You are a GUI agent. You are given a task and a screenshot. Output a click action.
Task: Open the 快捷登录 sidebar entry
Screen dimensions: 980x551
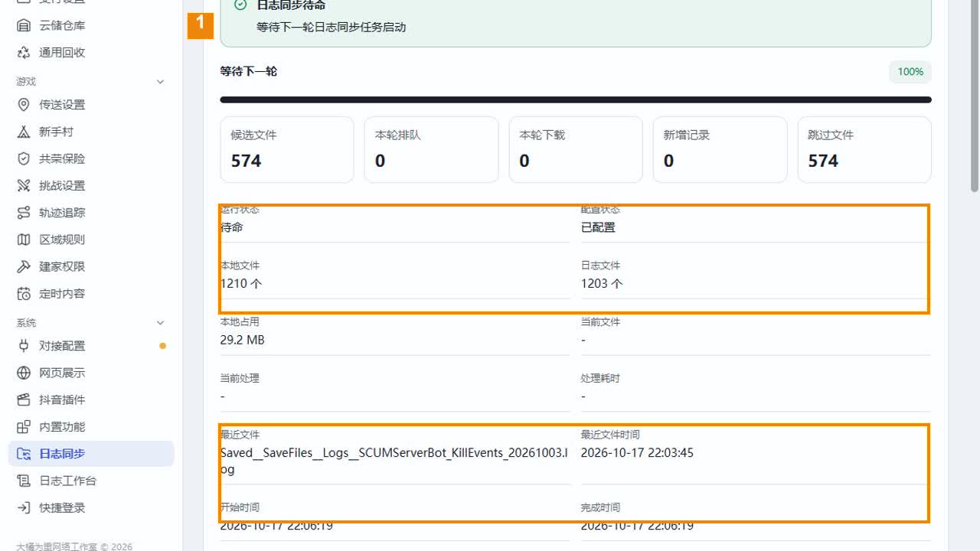pos(91,507)
